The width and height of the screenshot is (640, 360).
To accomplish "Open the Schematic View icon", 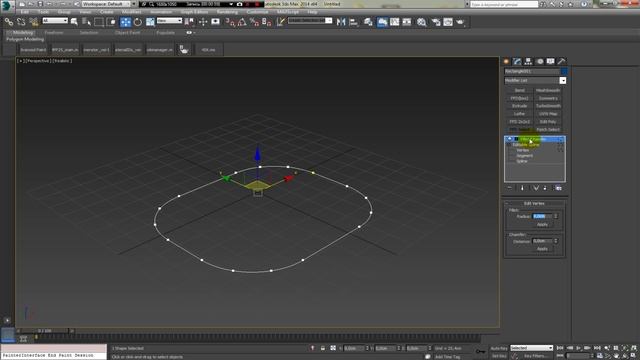I will 407,22.
